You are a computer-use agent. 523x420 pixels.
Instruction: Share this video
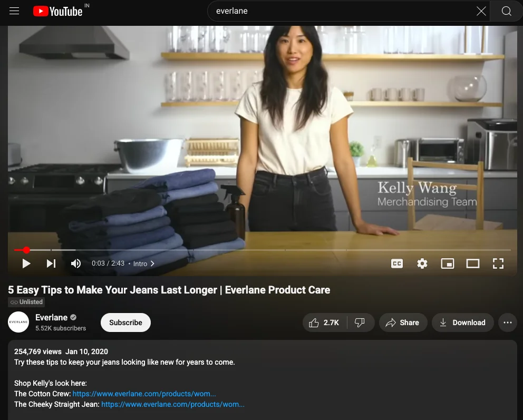[403, 323]
